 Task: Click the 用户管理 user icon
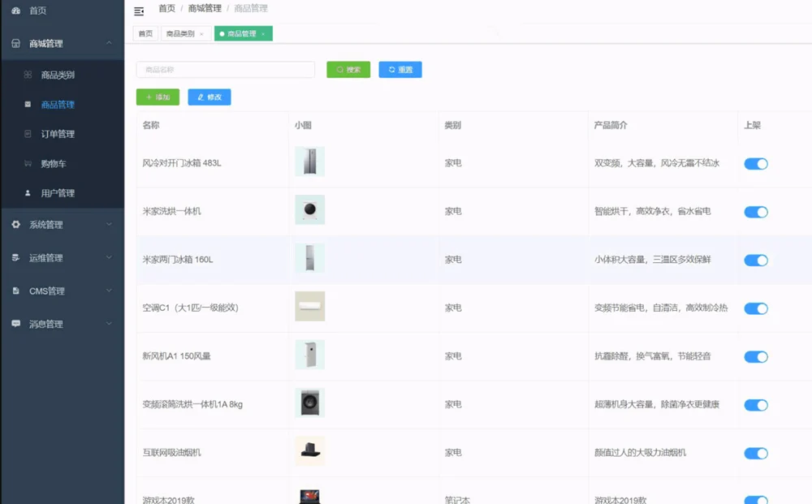(28, 193)
